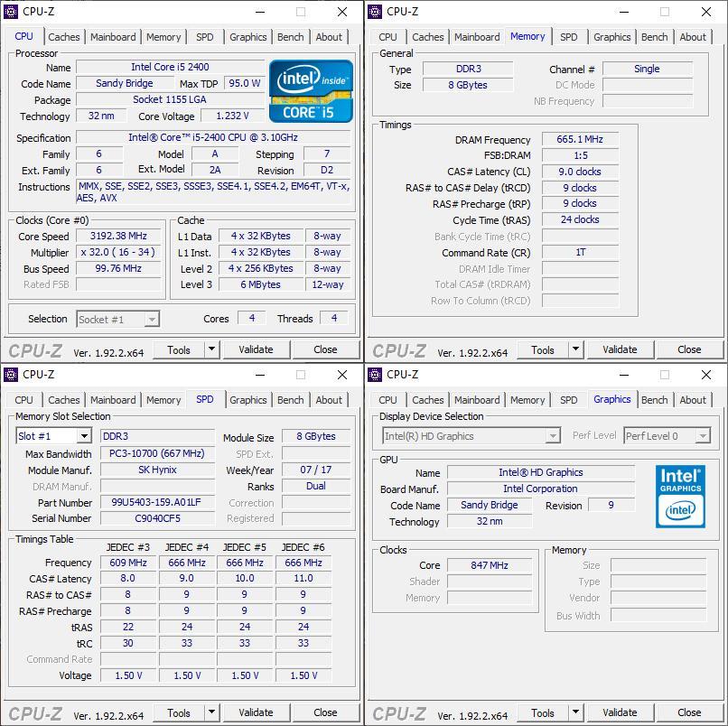Click the Package value 'Socket 1155 LGA'
Image resolution: width=728 pixels, height=726 pixels.
click(x=171, y=99)
